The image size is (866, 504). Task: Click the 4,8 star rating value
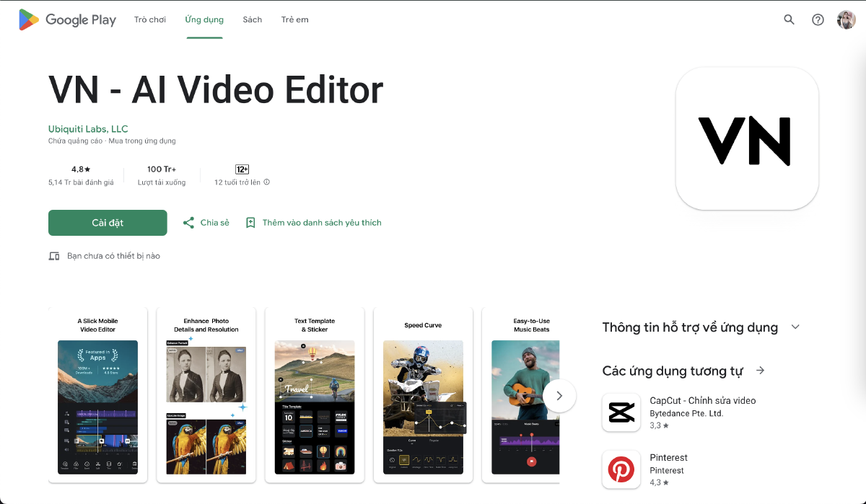click(81, 169)
